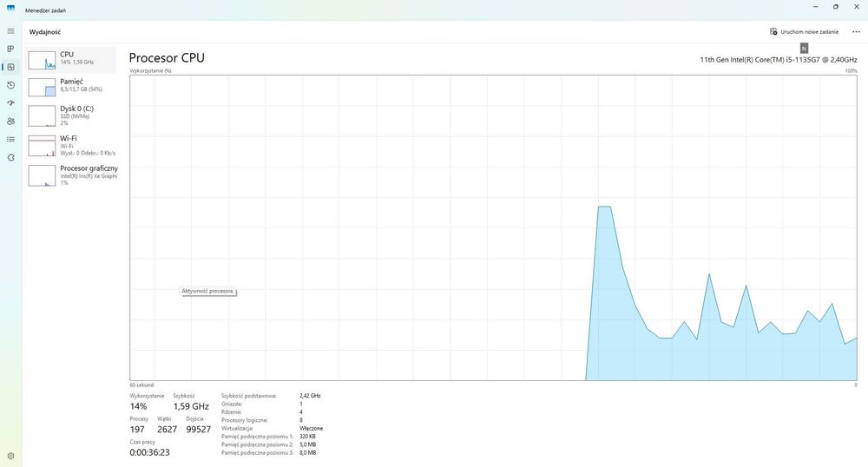Select the Wi-Fi performance item
This screenshot has width=868, height=467.
coord(71,146)
